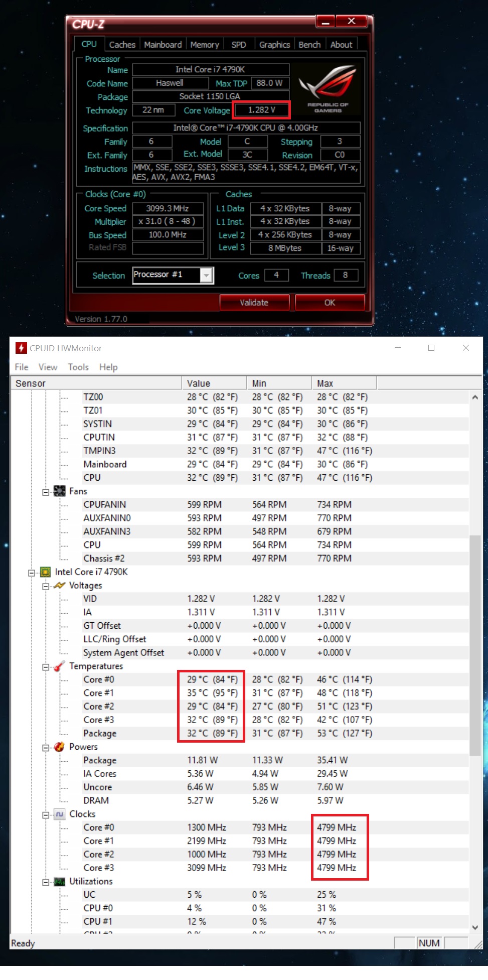Click the scroll up arrow in HWMonitor

coord(475,397)
